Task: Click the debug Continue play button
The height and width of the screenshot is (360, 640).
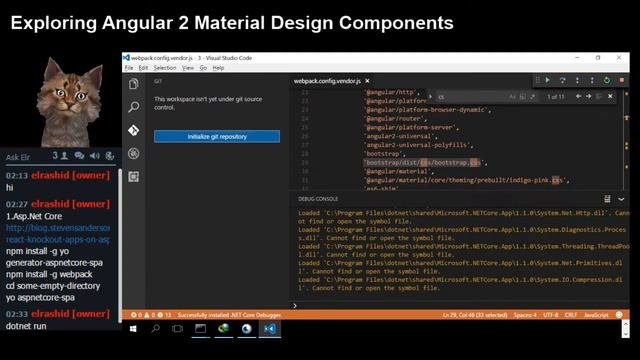Action: click(x=548, y=80)
